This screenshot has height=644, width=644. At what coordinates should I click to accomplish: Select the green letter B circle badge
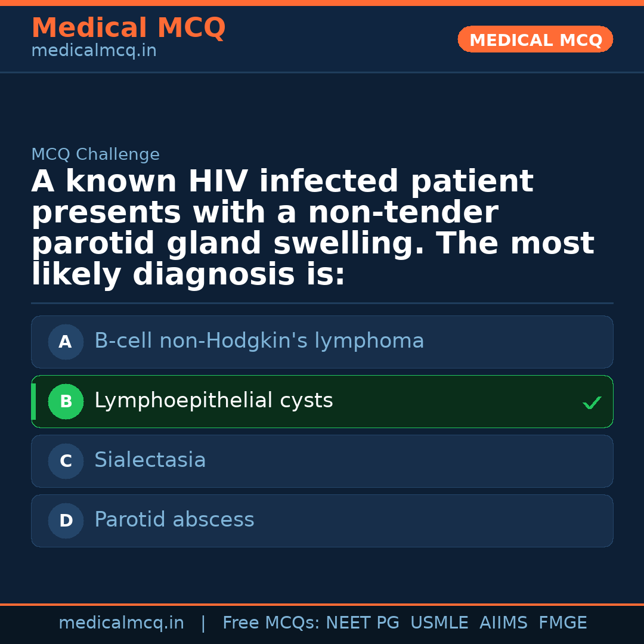point(66,401)
